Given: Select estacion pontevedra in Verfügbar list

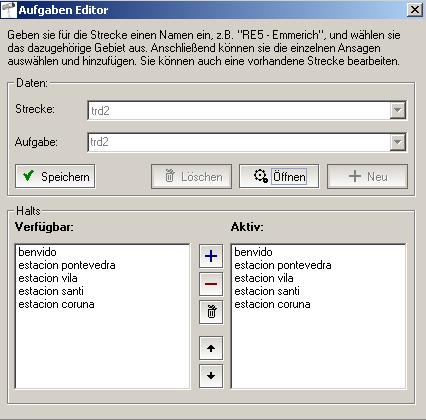Looking at the screenshot, I should point(67,265).
